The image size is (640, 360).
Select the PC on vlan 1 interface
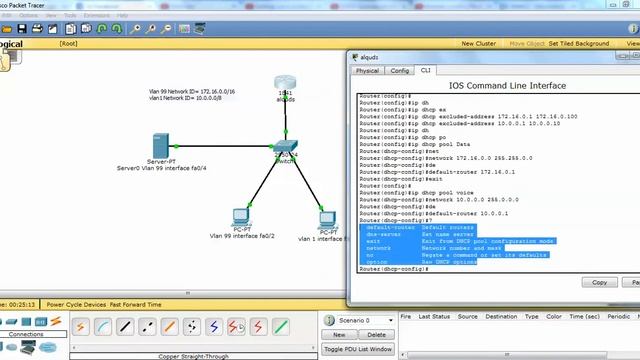click(327, 220)
